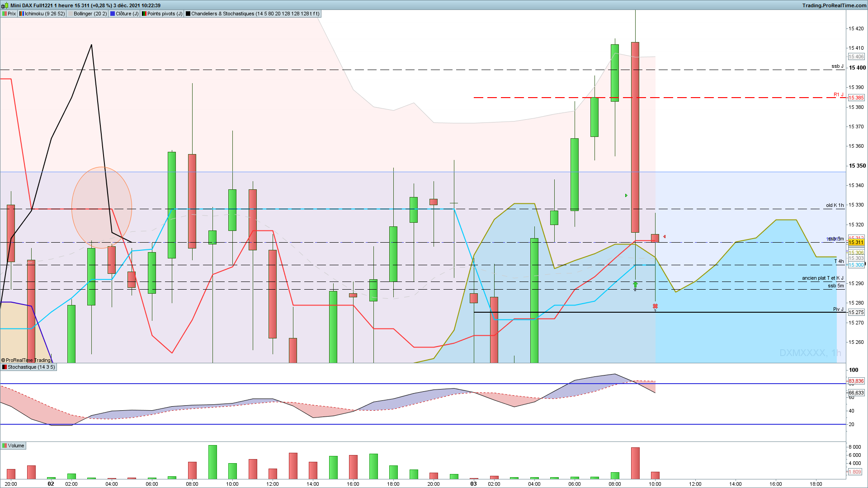The width and height of the screenshot is (868, 488).
Task: Open Chandeliers & Stochastiques indicator settings
Action: coord(253,14)
